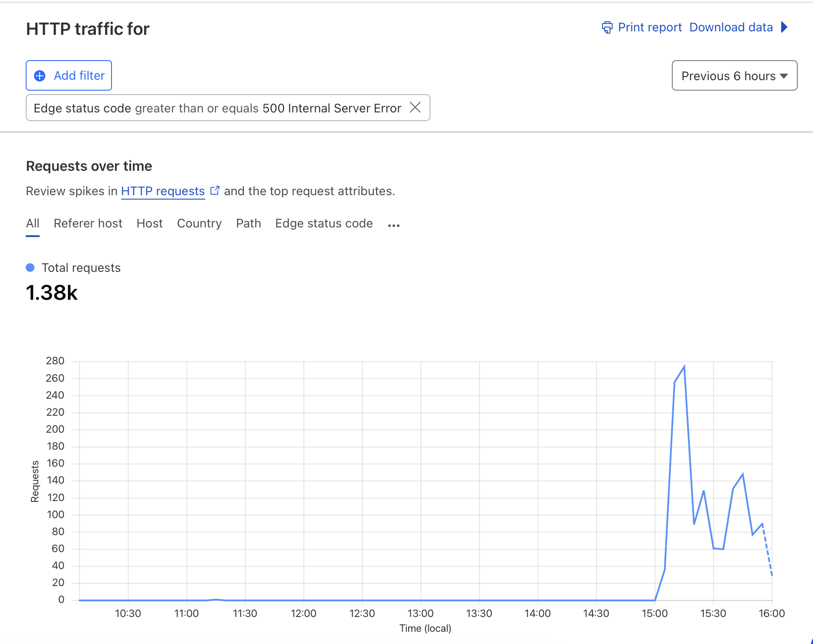Viewport: 813px width, 644px height.
Task: Click the blue Total requests legend dot
Action: [x=30, y=268]
